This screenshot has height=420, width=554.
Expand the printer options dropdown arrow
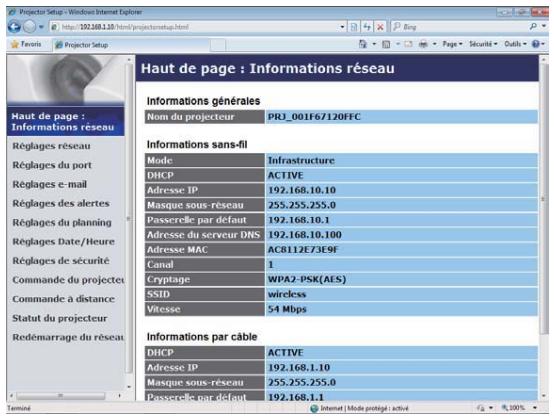click(x=435, y=44)
